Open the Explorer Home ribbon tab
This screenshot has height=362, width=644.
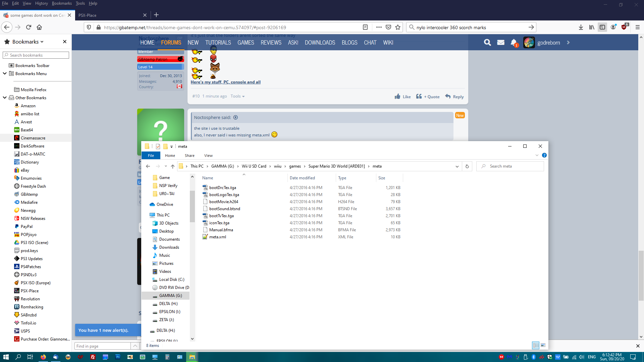click(170, 156)
